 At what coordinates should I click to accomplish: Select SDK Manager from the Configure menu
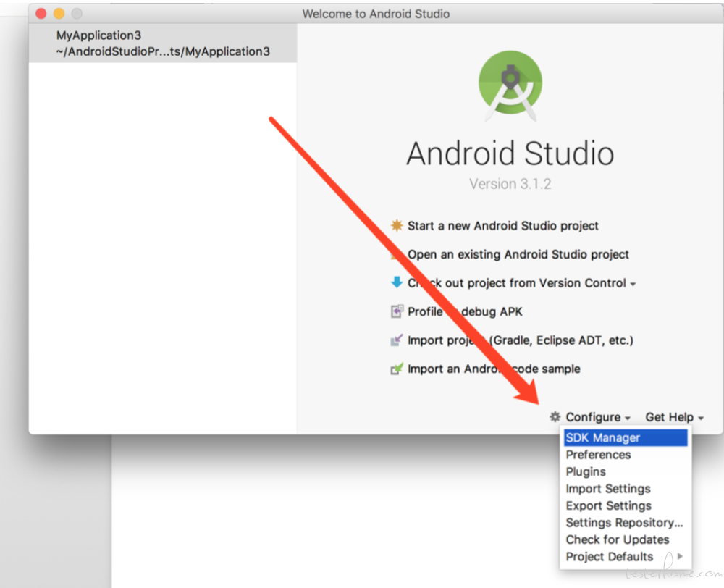pyautogui.click(x=626, y=437)
